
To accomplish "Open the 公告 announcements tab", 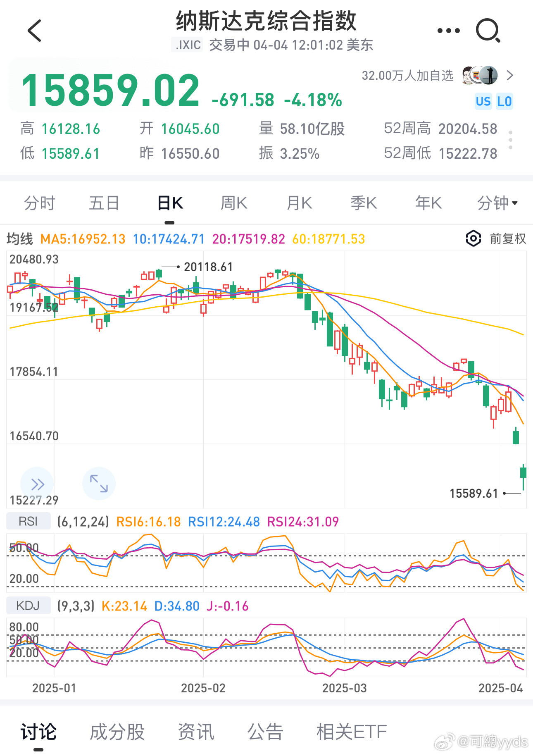I will click(265, 732).
